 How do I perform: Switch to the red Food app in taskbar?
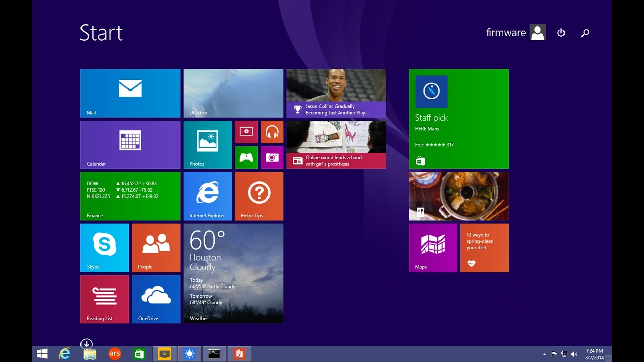239,354
